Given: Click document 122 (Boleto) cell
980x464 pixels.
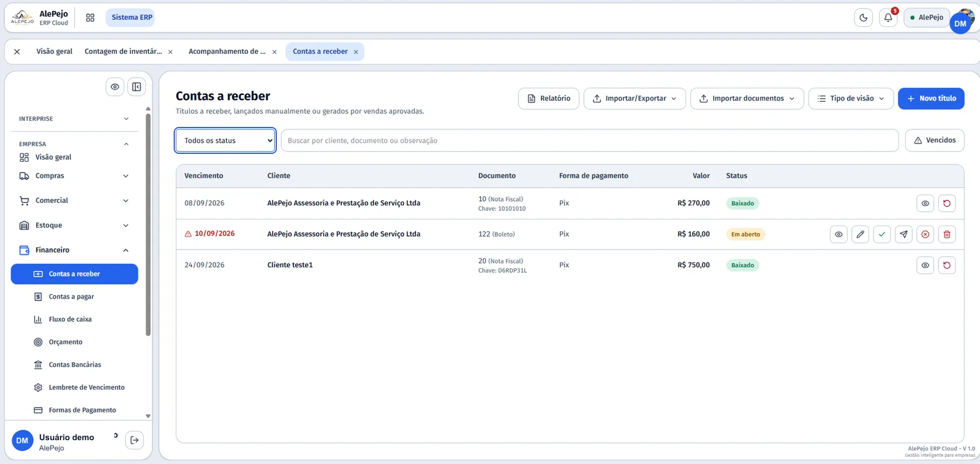Looking at the screenshot, I should point(496,234).
